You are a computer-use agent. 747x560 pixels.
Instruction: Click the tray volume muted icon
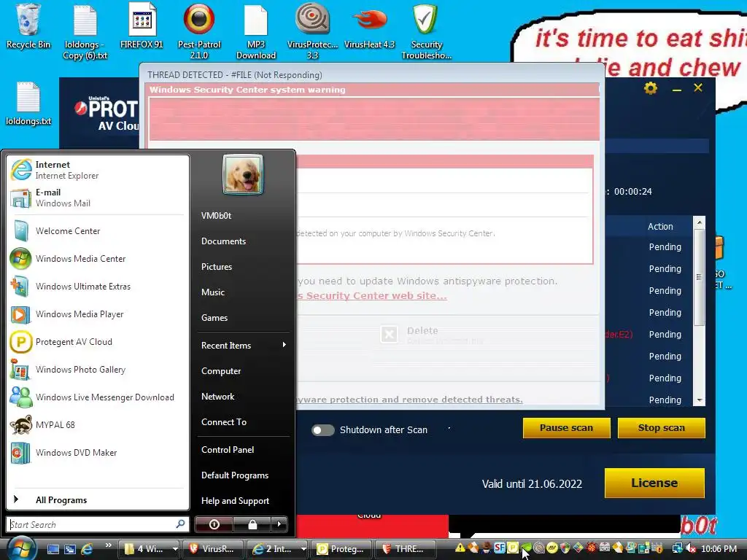pyautogui.click(x=691, y=548)
